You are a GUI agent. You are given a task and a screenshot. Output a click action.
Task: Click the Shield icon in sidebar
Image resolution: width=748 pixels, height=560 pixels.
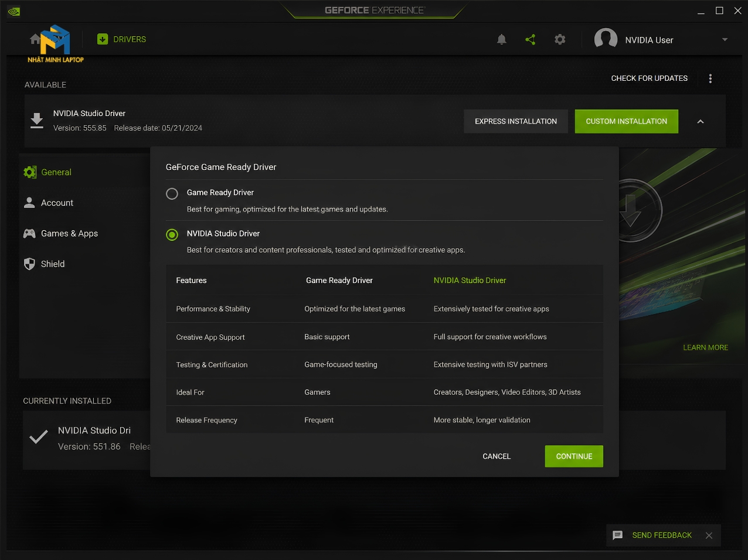29,264
